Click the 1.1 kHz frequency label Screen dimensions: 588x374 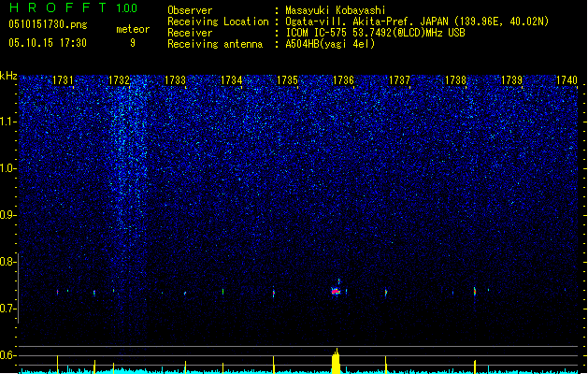pos(8,122)
